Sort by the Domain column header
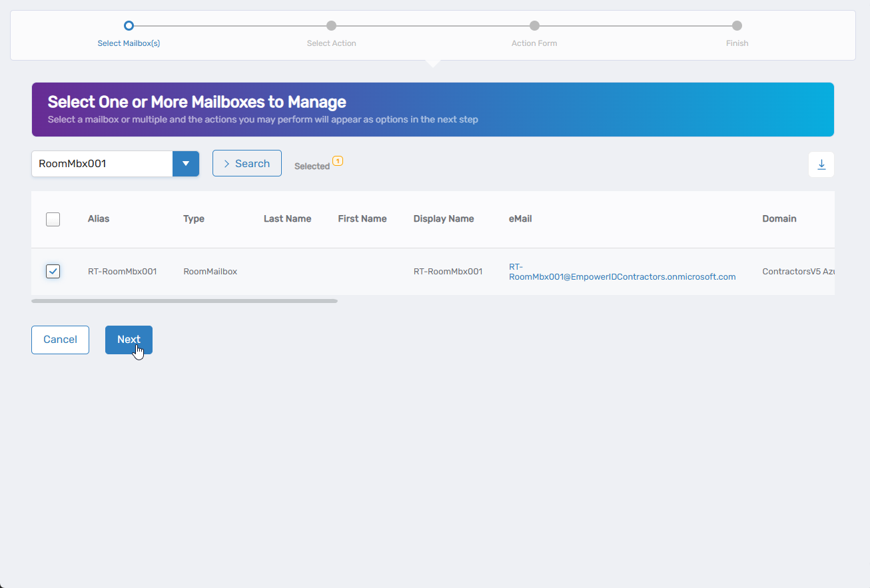Viewport: 870px width, 588px height. coord(779,218)
